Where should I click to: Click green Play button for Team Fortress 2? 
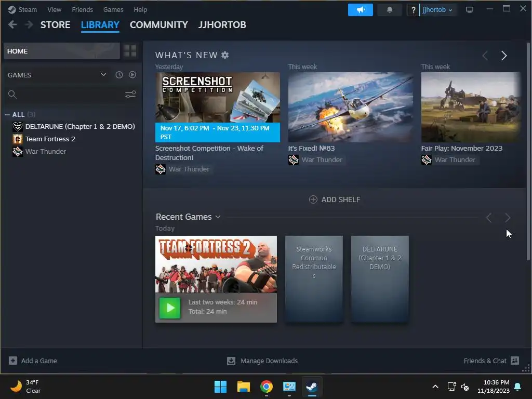coord(170,308)
